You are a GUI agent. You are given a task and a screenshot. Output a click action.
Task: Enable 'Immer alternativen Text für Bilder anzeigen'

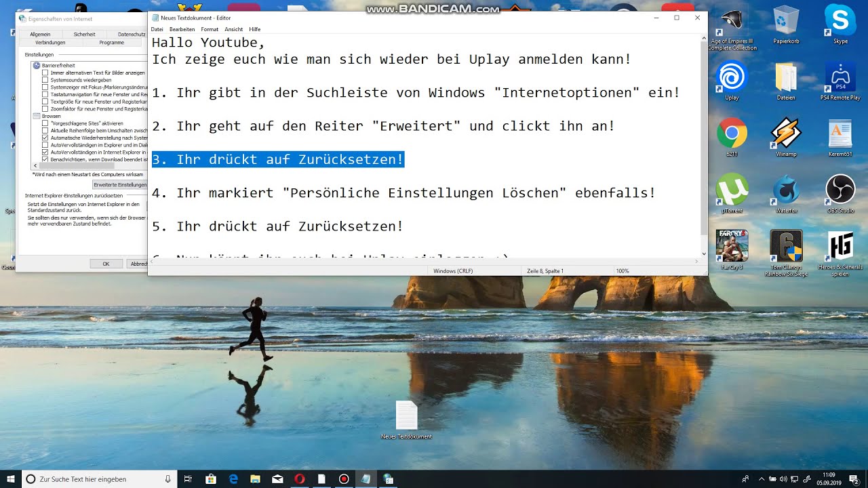tap(45, 73)
